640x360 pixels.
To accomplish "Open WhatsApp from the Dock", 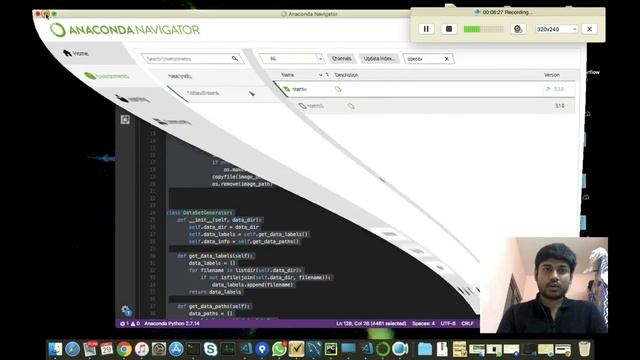I will pyautogui.click(x=279, y=349).
